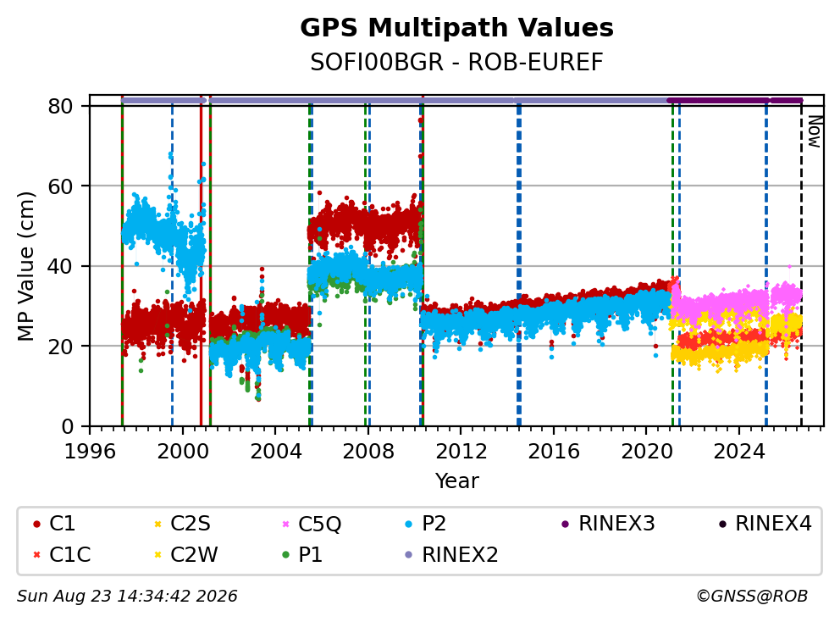Click the solid red vertical line near 2001
The width and height of the screenshot is (840, 622).
click(201, 265)
